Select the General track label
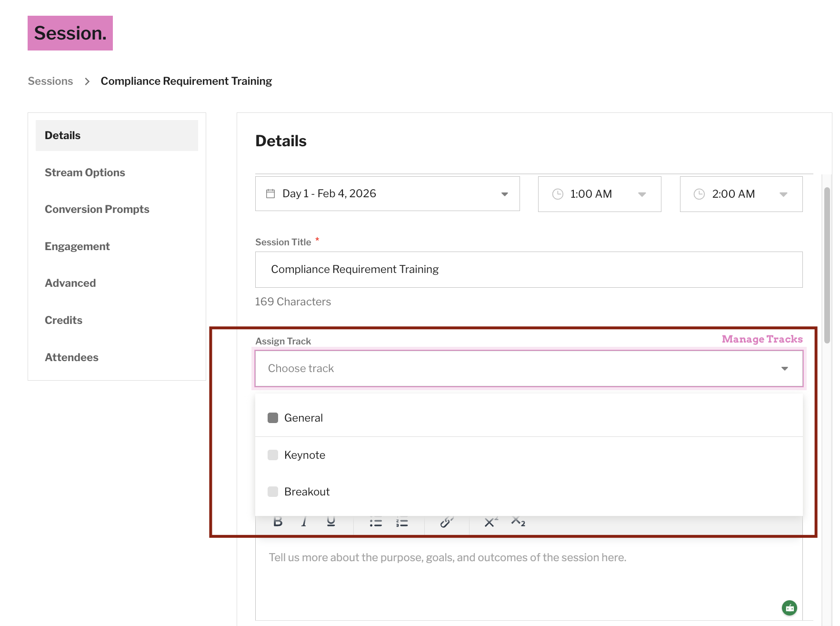The image size is (840, 626). pyautogui.click(x=303, y=418)
